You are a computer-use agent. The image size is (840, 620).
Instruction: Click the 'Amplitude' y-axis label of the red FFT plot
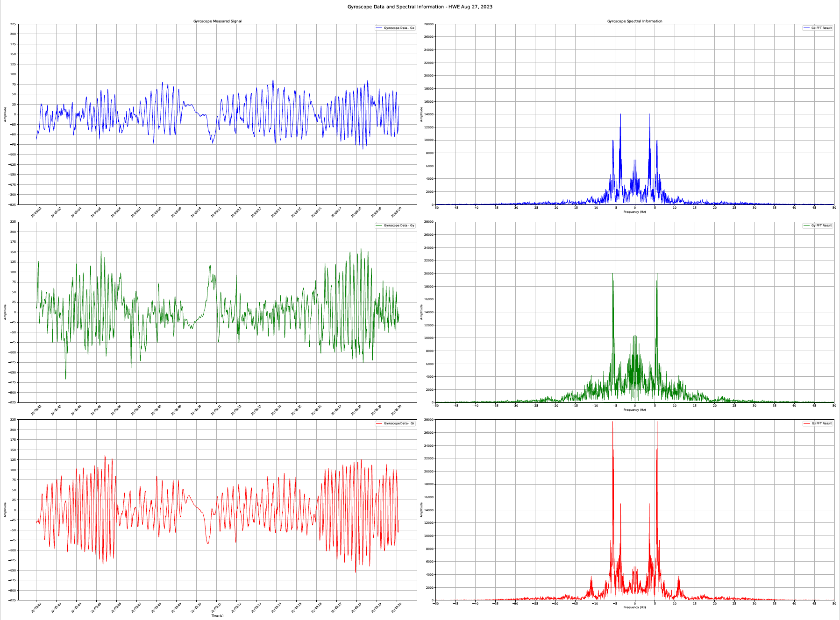[x=421, y=510]
